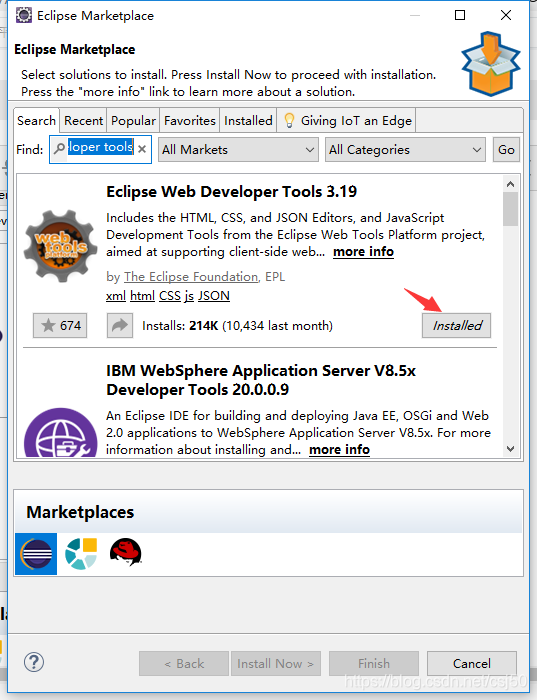Star Eclipse Web Developer Tools favorite

pyautogui.click(x=60, y=325)
